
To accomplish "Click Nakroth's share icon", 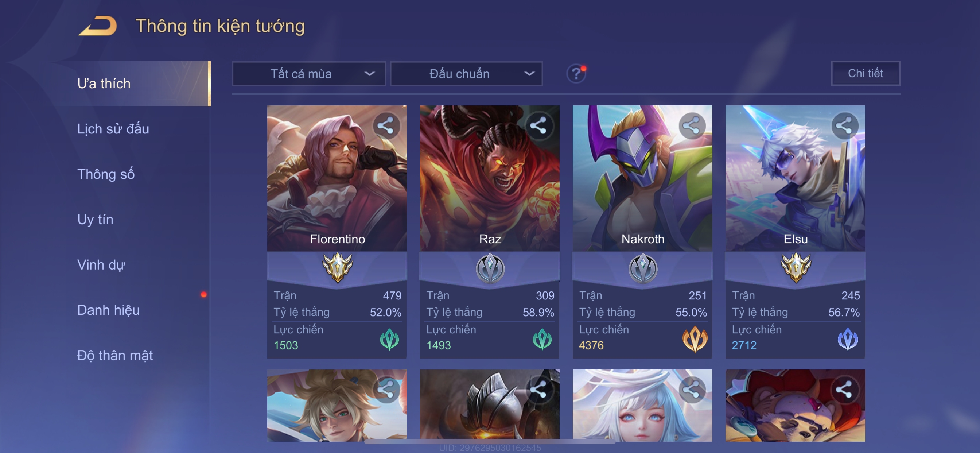I will [691, 125].
